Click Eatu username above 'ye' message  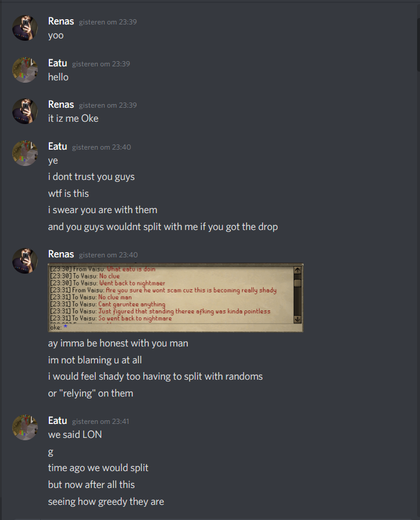(58, 146)
